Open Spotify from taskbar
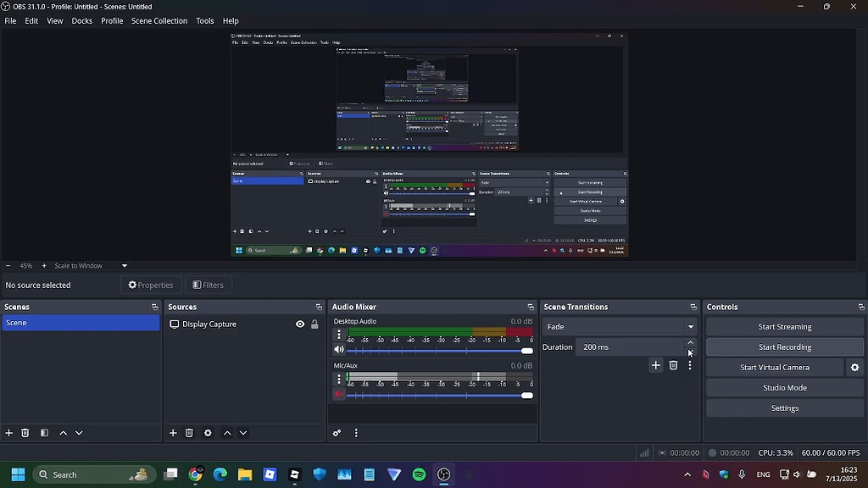Image resolution: width=868 pixels, height=488 pixels. pos(419,474)
